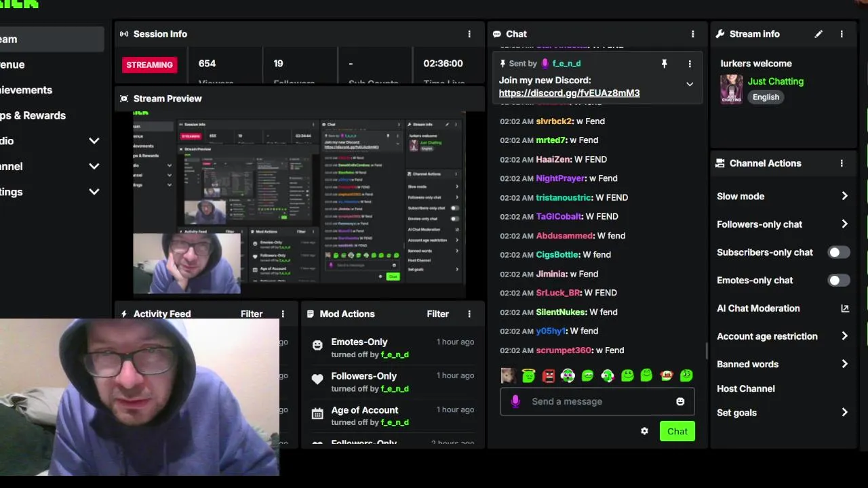The width and height of the screenshot is (868, 488).
Task: Edit stream info with pencil icon
Action: [x=818, y=34]
